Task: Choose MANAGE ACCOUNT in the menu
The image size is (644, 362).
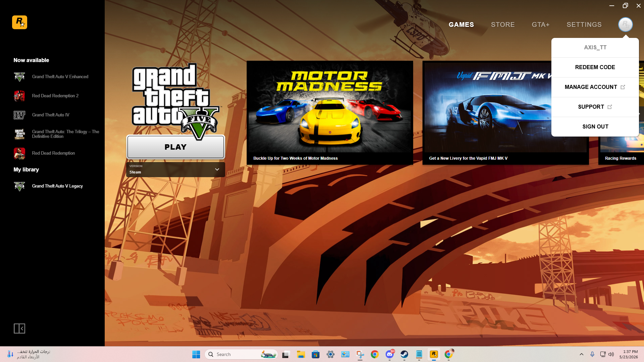Action: point(595,87)
